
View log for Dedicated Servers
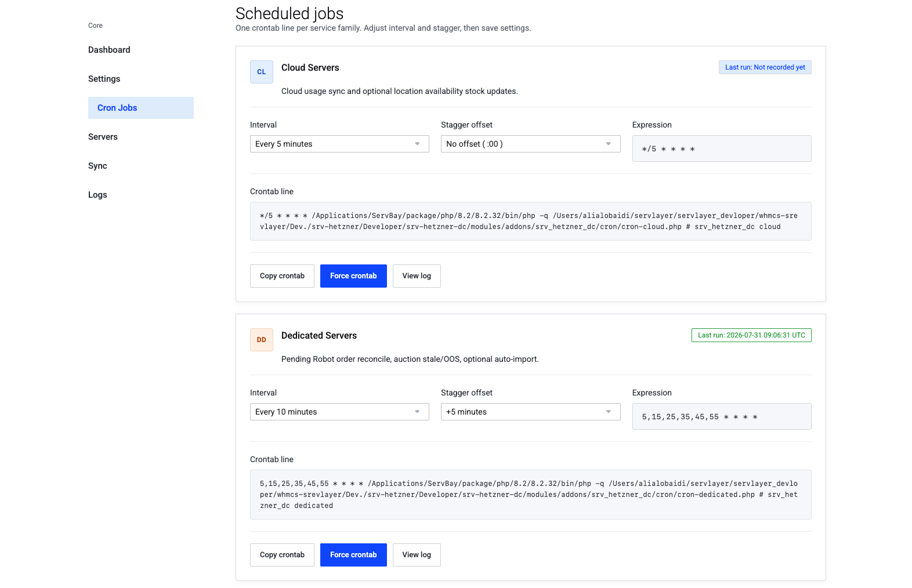tap(417, 555)
